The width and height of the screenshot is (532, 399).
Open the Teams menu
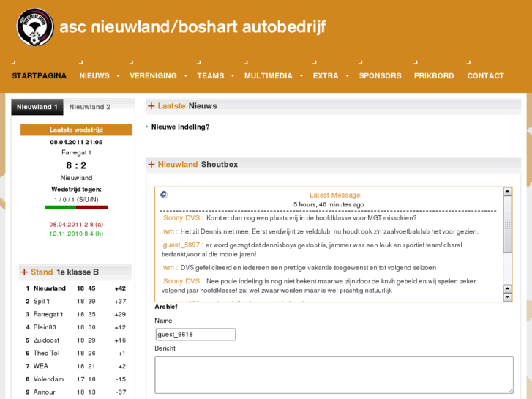(211, 75)
